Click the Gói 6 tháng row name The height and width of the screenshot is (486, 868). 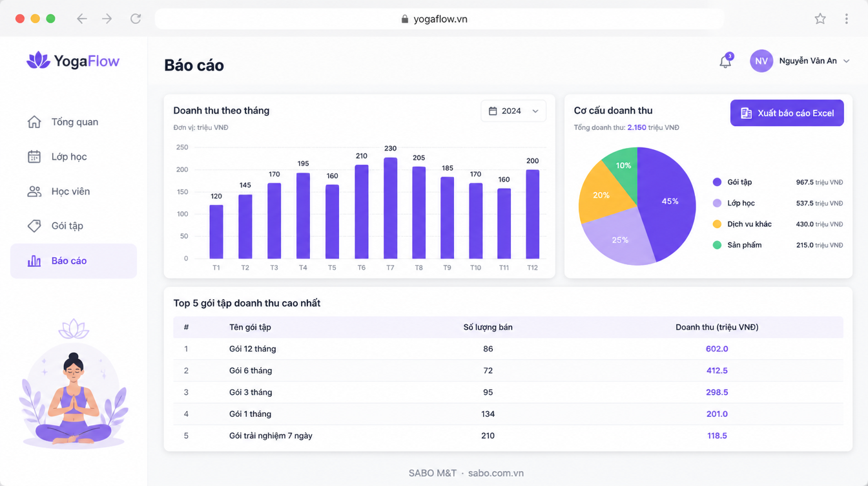pyautogui.click(x=251, y=370)
